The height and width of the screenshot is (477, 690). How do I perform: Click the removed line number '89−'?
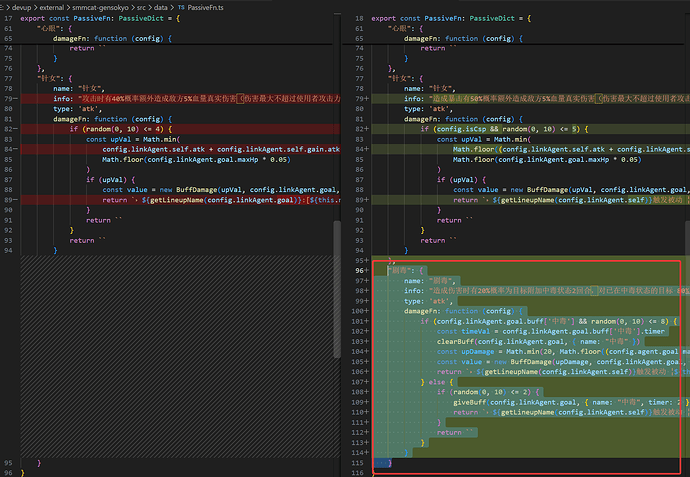(x=11, y=200)
